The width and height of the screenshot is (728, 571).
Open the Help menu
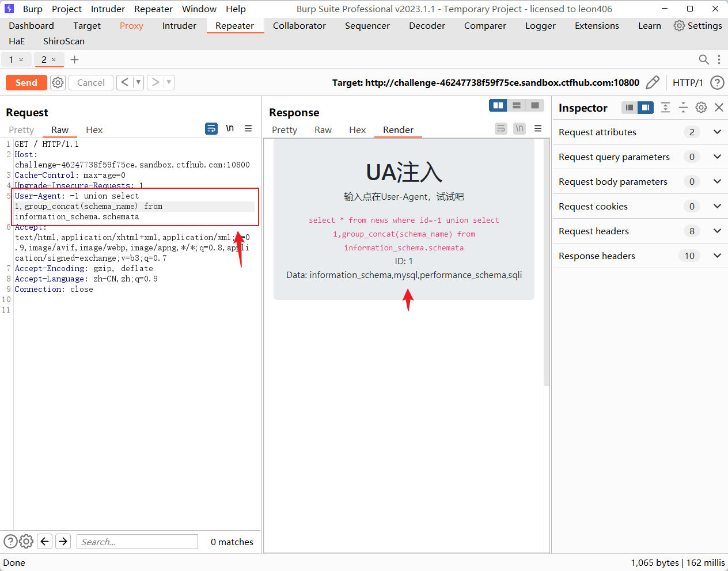tap(236, 9)
